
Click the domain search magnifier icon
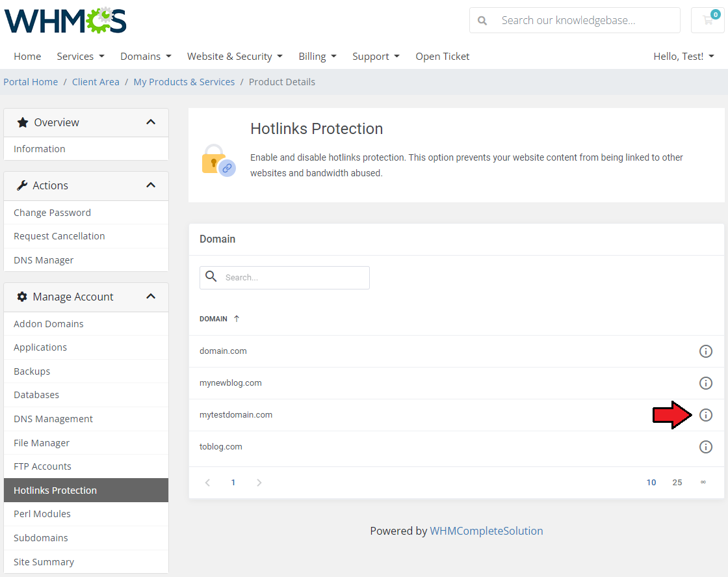coord(211,276)
